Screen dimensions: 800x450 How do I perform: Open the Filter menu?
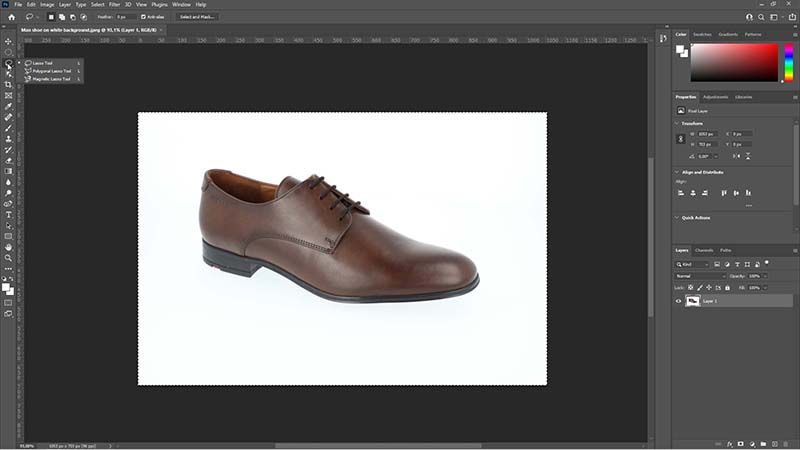coord(115,4)
